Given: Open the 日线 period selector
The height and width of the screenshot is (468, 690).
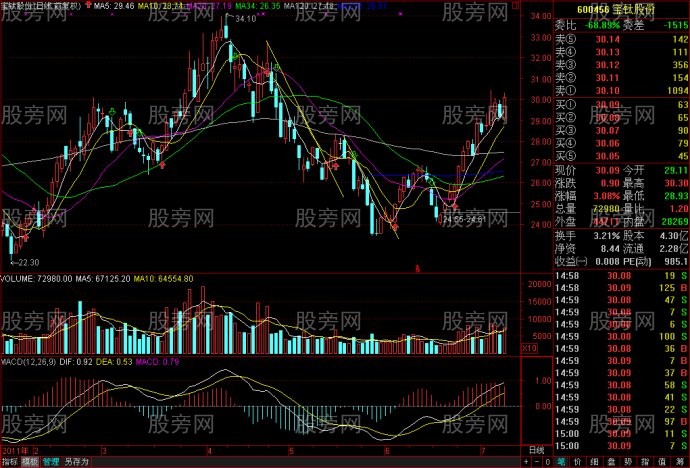Looking at the screenshot, I should point(535,451).
